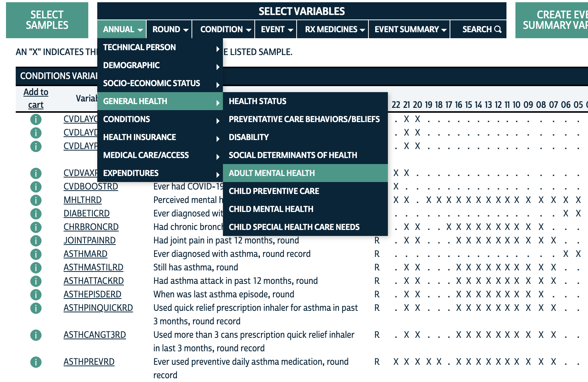Open the EVENT dropdown tab
Image resolution: width=588 pixels, height=382 pixels.
(x=276, y=29)
